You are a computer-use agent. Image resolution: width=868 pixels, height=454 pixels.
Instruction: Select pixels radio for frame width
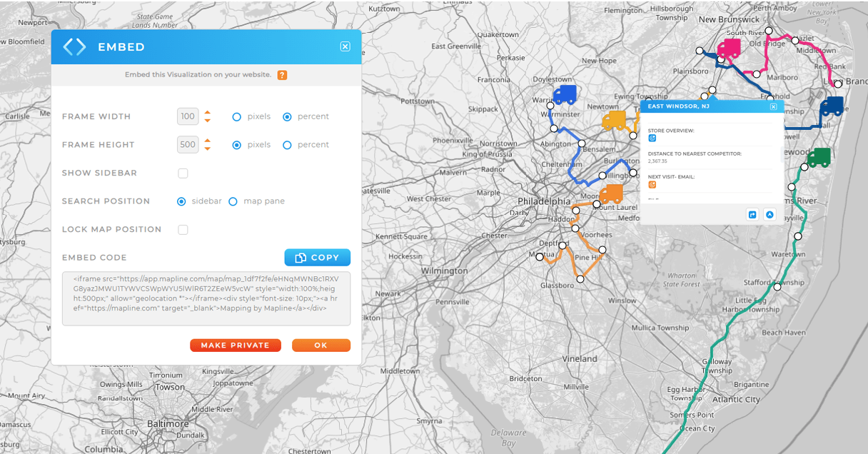(236, 116)
